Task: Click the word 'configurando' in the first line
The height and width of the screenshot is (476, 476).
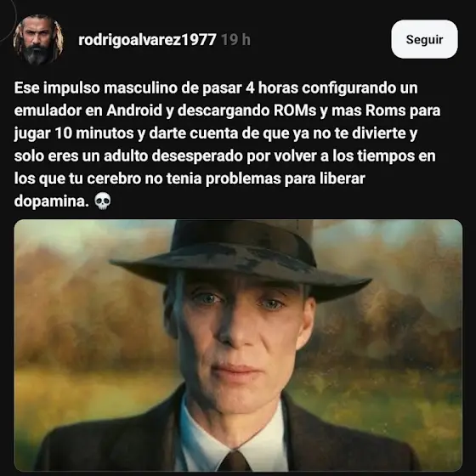Action: (349, 89)
